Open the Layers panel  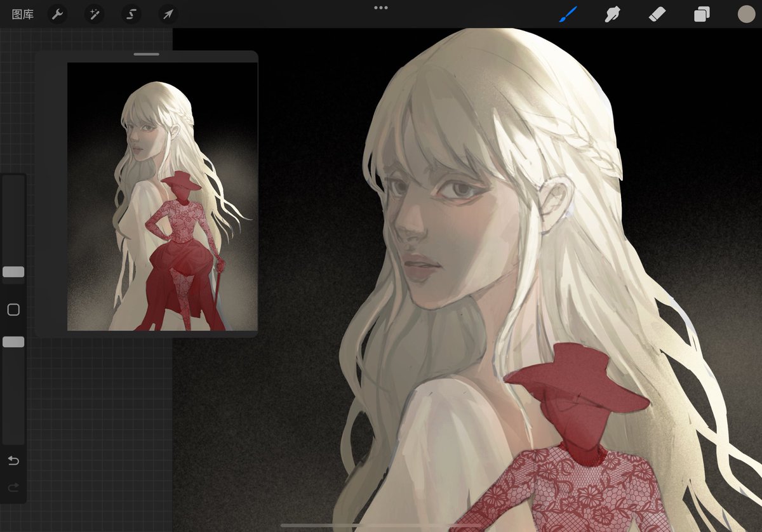[701, 14]
